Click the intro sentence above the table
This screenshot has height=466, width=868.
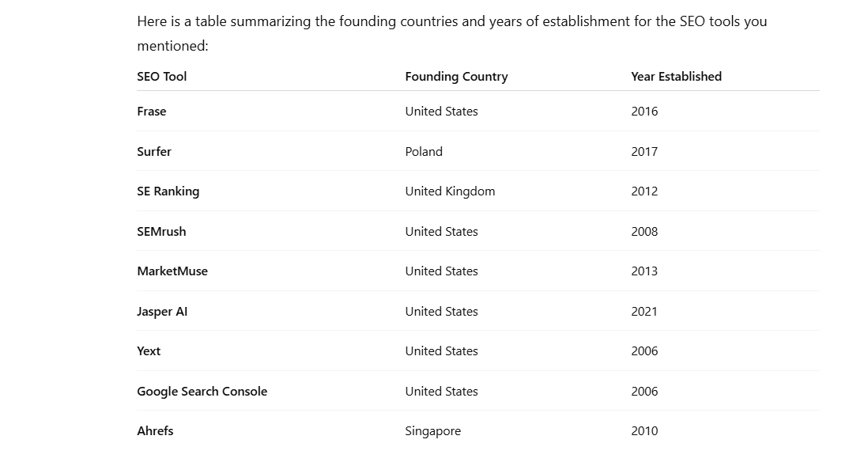[451, 22]
